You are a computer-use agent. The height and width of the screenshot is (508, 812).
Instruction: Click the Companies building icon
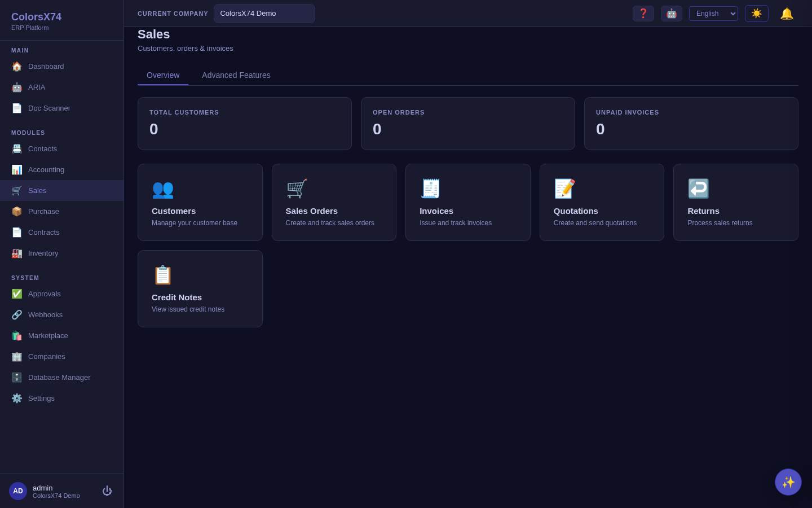pos(17,357)
